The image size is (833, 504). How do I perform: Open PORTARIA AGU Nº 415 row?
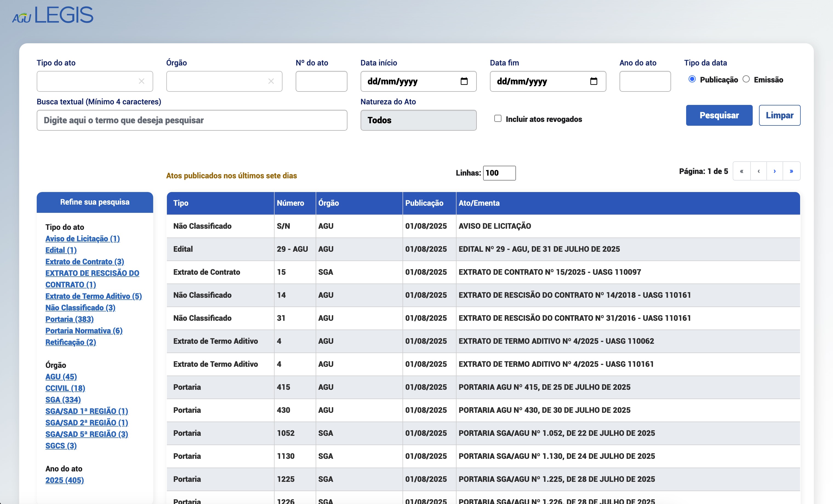pyautogui.click(x=483, y=387)
